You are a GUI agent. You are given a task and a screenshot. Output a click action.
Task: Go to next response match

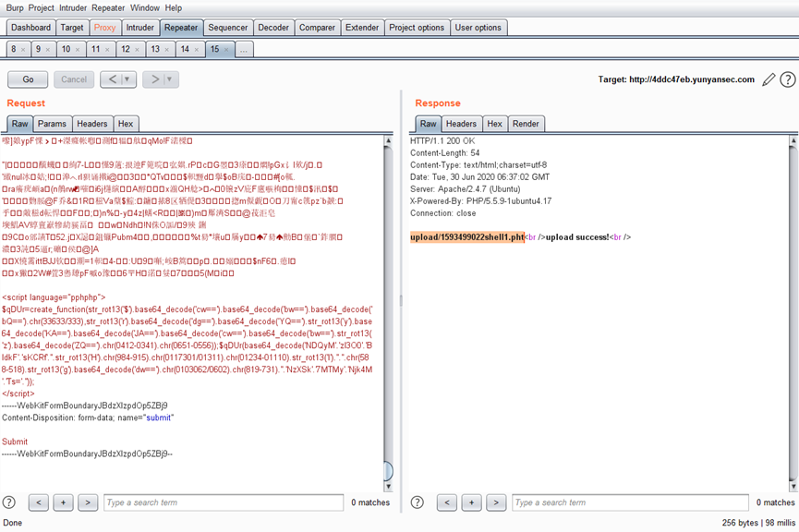(496, 502)
